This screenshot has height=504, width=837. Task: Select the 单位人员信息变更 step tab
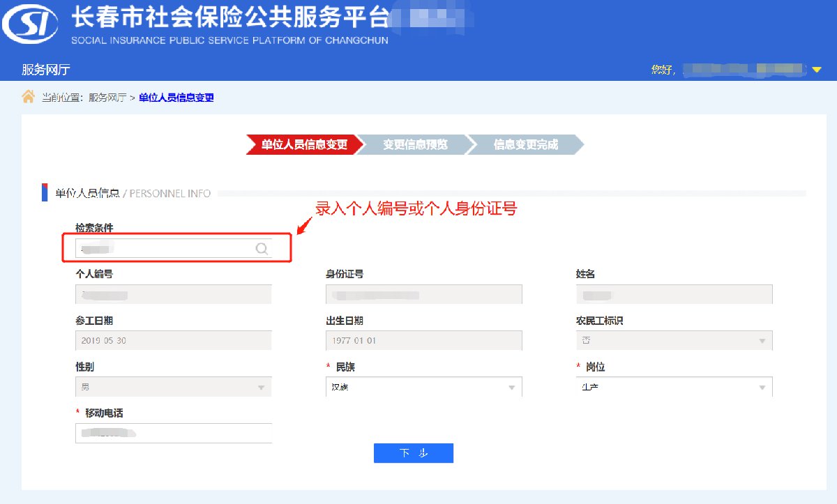[x=304, y=145]
